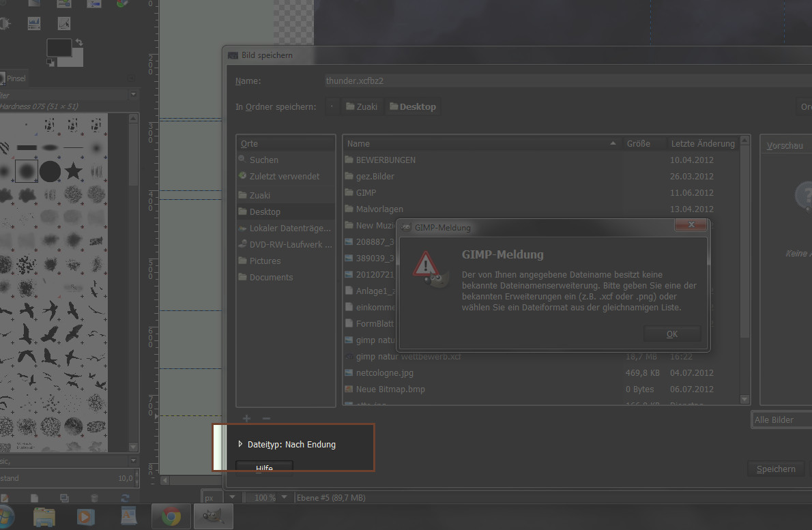Sort files by the Größe column header
Image resolution: width=812 pixels, height=530 pixels.
point(643,143)
